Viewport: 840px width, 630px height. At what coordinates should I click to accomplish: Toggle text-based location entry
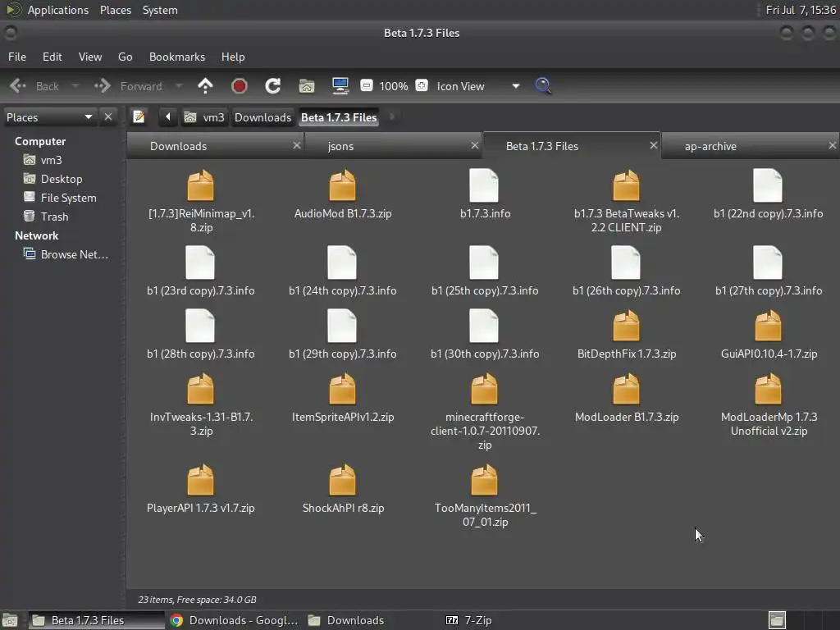(139, 116)
